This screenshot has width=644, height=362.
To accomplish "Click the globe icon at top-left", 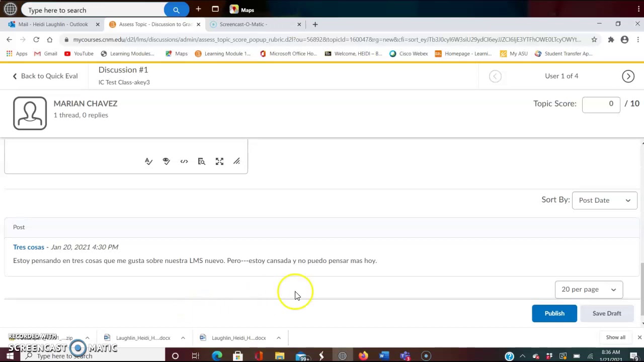I will 10,10.
